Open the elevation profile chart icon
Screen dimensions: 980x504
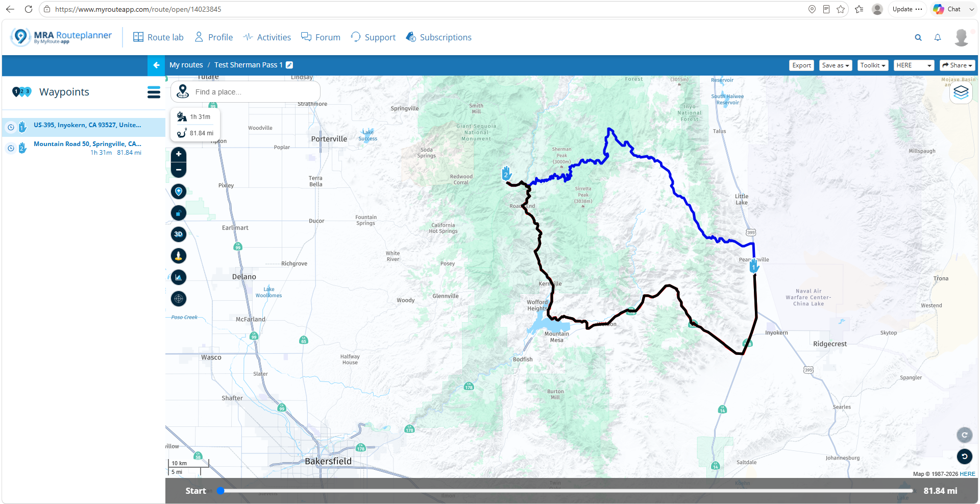click(x=178, y=277)
